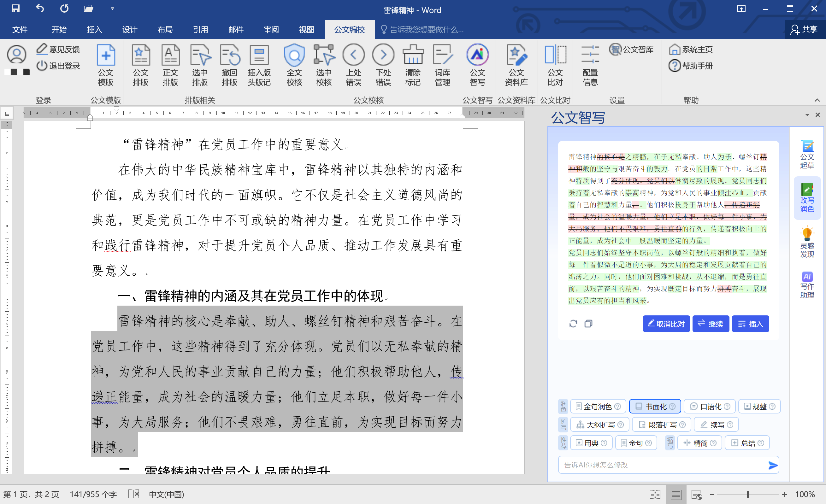826x504 pixels.
Task: Open the 审阅 ribbon tab
Action: pyautogui.click(x=271, y=30)
